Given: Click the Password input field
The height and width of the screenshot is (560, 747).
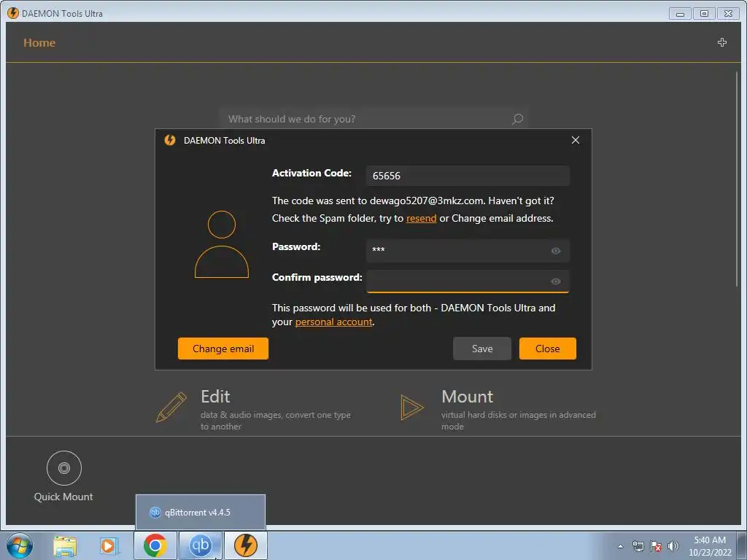Looking at the screenshot, I should pos(468,251).
